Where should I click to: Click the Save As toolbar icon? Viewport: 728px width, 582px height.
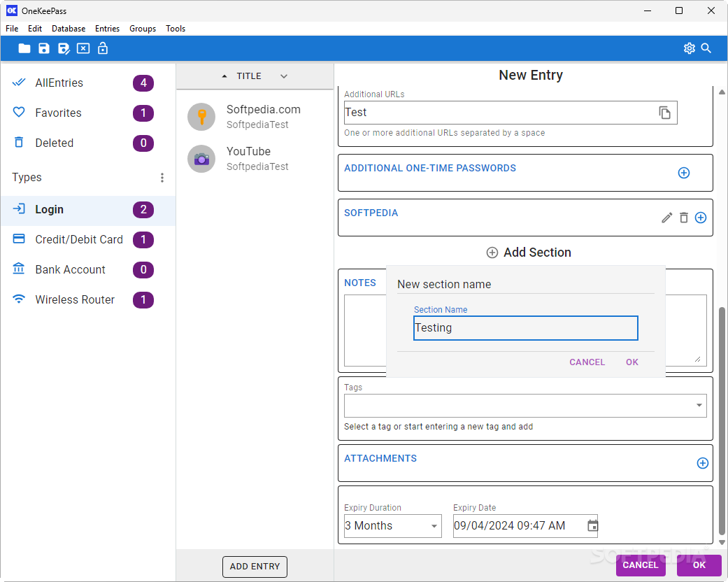(x=64, y=48)
